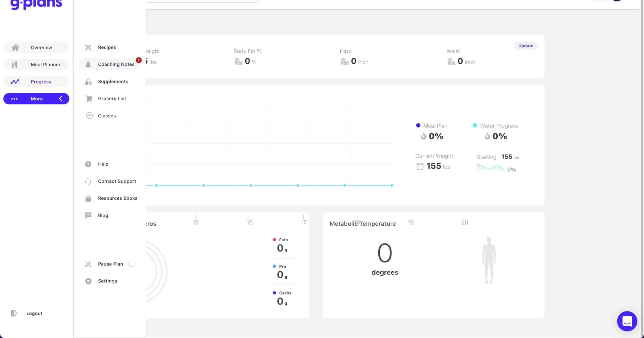Toggle the Pause Plan switch
644x338 pixels.
click(x=133, y=264)
